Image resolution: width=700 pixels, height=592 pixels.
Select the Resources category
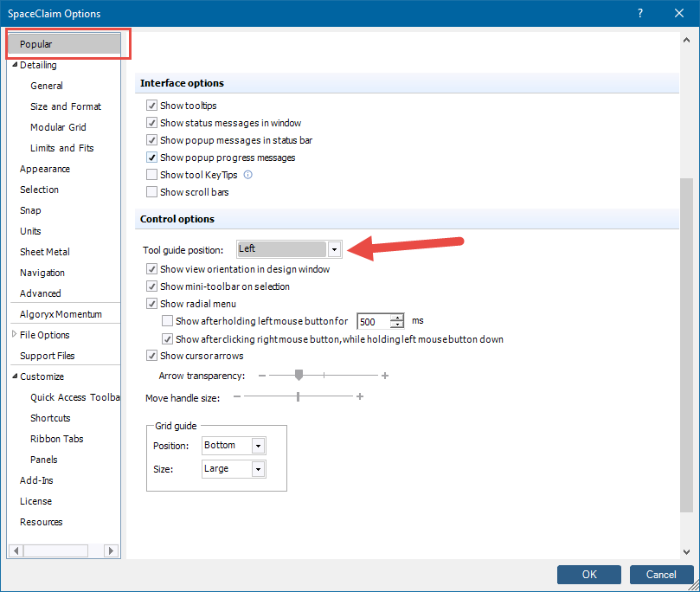point(41,522)
